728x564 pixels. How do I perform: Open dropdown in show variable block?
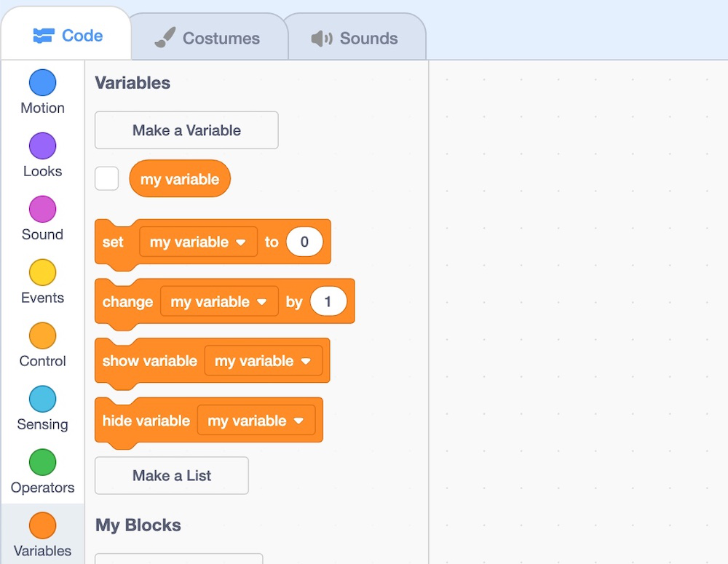coord(263,361)
